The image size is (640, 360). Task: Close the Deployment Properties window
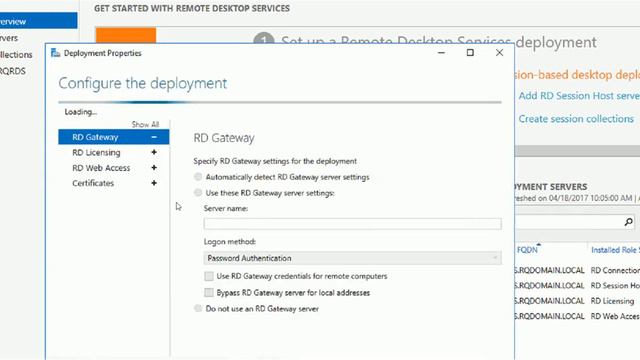coord(499,53)
